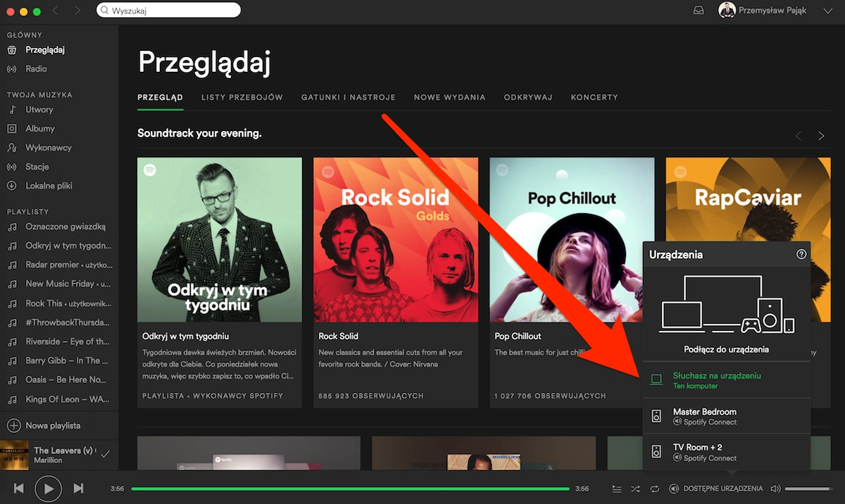Switch to the ODKRYWAJ tab
This screenshot has height=504, width=845.
[x=528, y=97]
